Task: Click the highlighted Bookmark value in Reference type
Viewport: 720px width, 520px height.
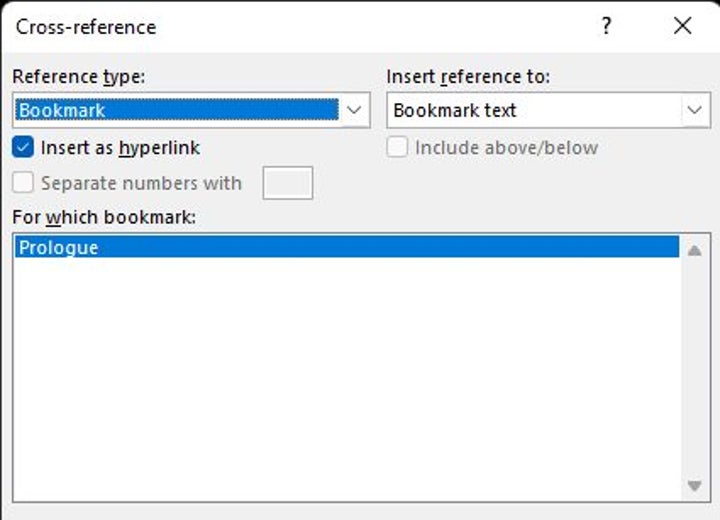Action: point(177,110)
